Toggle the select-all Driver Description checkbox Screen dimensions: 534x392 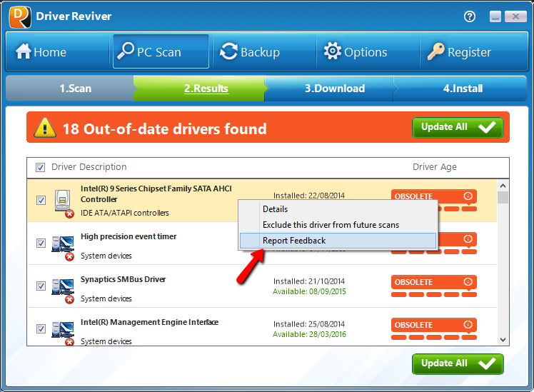(40, 167)
